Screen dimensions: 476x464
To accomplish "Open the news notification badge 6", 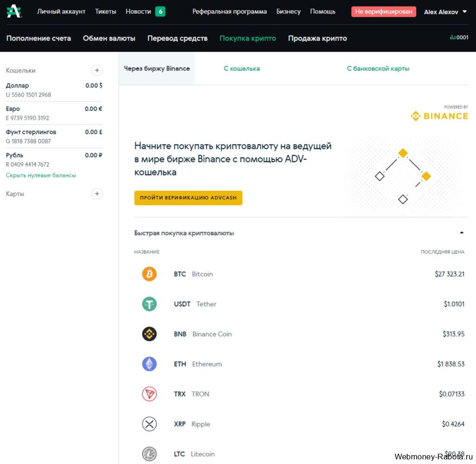I will coord(160,12).
